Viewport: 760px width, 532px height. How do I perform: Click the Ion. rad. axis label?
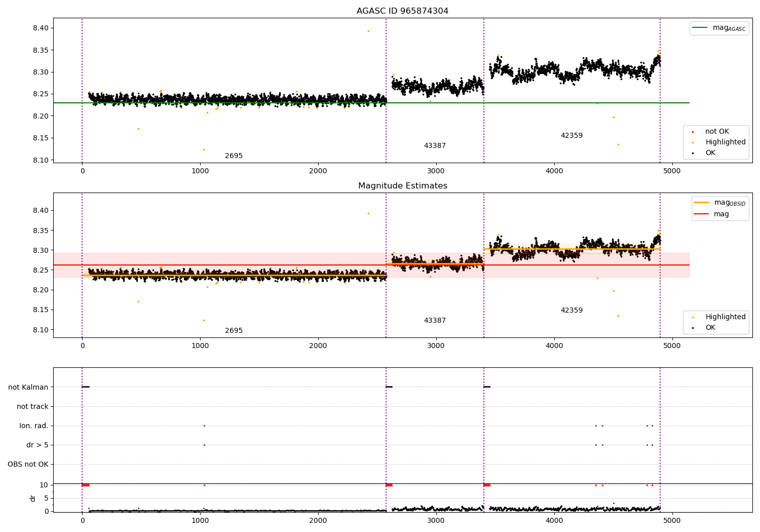click(34, 426)
